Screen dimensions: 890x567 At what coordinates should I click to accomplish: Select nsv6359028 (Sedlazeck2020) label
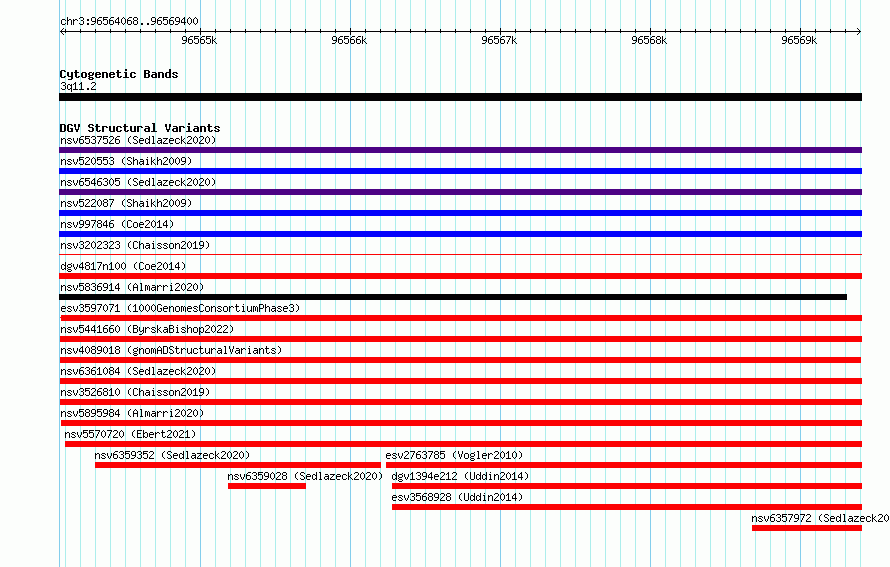305,476
